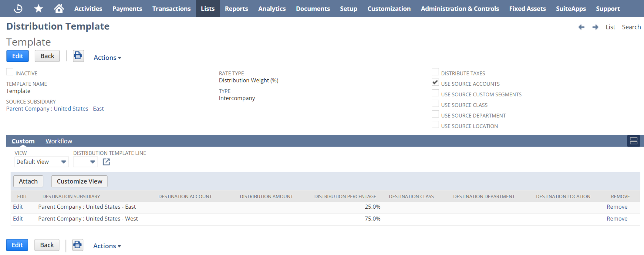Image resolution: width=644 pixels, height=255 pixels.
Task: Open the Default View dropdown
Action: coord(42,162)
